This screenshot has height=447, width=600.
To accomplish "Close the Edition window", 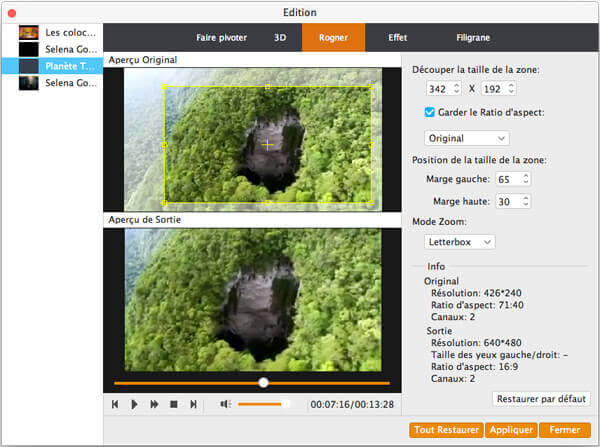I will pyautogui.click(x=12, y=13).
